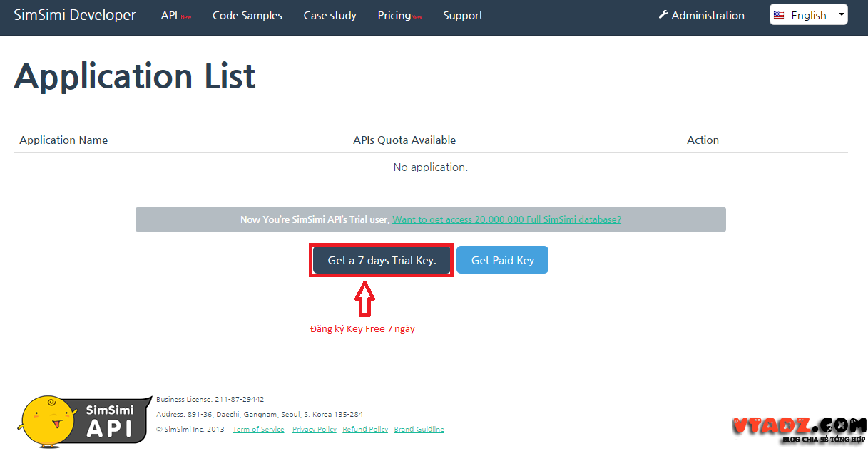Click the Business License number text
This screenshot has height=451, width=868.
click(210, 400)
